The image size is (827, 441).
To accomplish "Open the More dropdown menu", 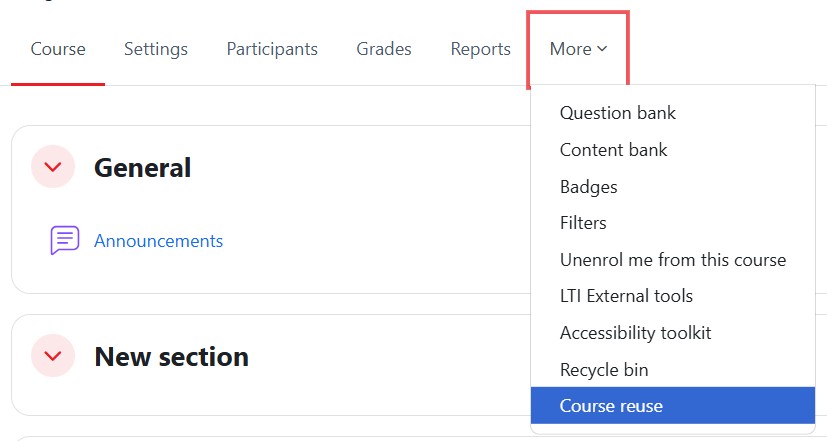I will [578, 49].
